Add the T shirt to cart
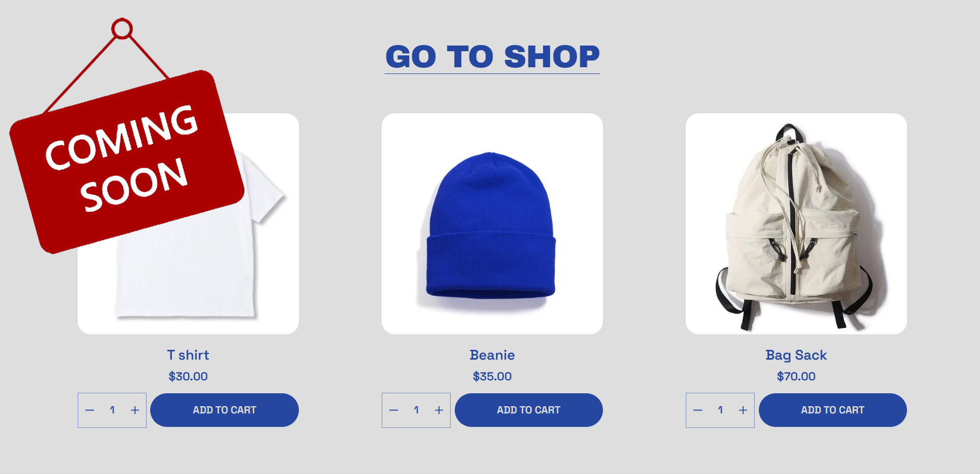 [x=224, y=410]
